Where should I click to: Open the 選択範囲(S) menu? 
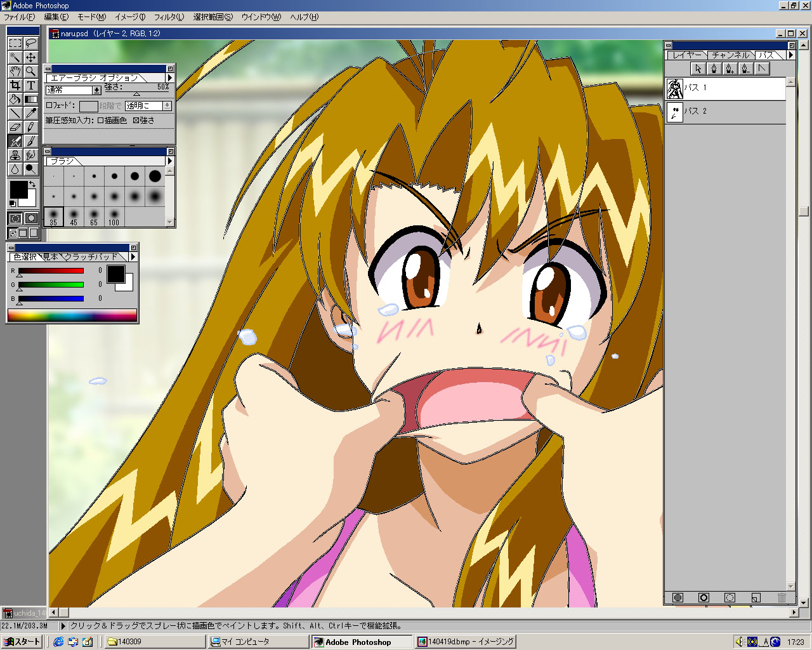[213, 17]
